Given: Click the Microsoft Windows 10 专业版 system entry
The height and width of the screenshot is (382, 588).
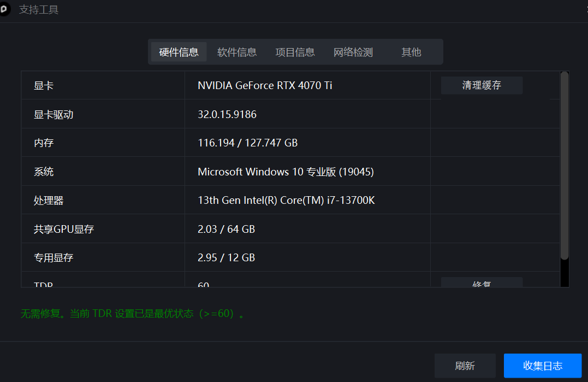Looking at the screenshot, I should 286,172.
